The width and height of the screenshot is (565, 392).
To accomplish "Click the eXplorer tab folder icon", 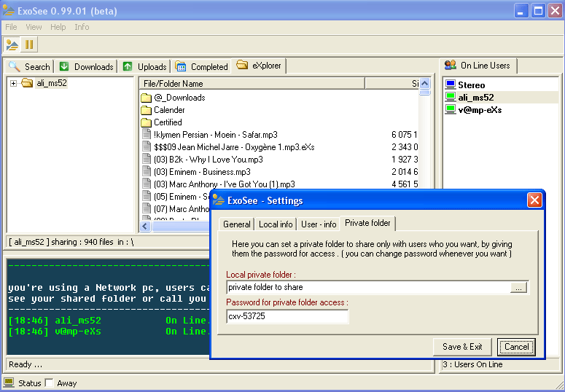I will 242,65.
